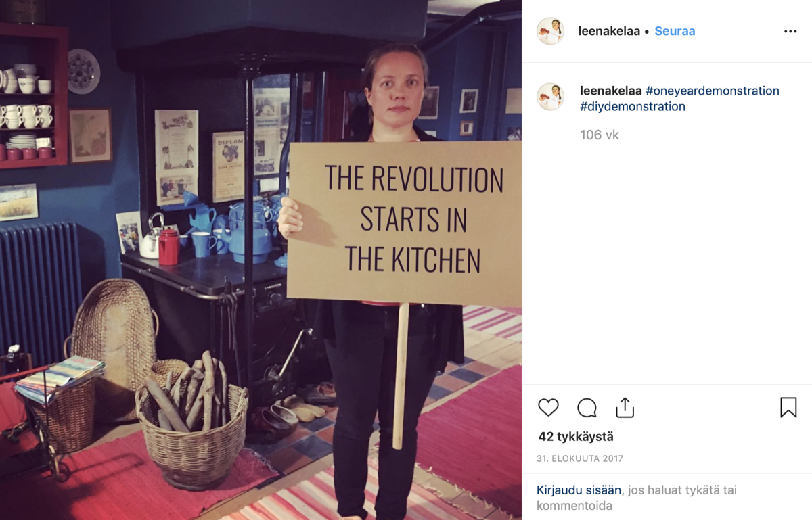Open the #diydemonstration hashtag
812x520 pixels.
coord(633,106)
